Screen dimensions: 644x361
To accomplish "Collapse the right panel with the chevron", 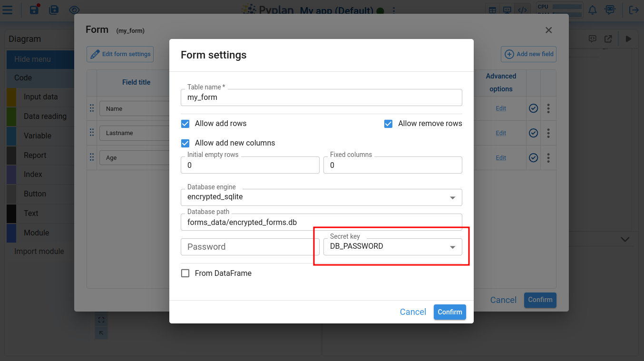I will tap(624, 240).
